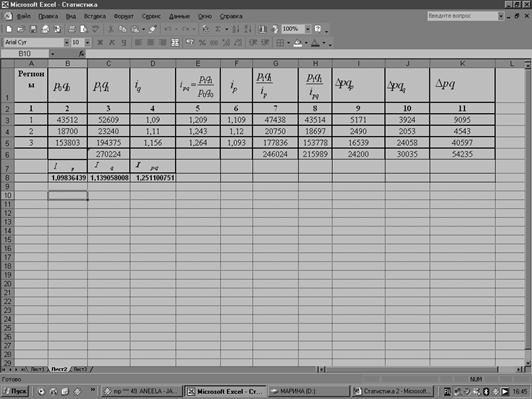Toggle Italic formatting button
The height and width of the screenshot is (399, 532).
[x=112, y=43]
